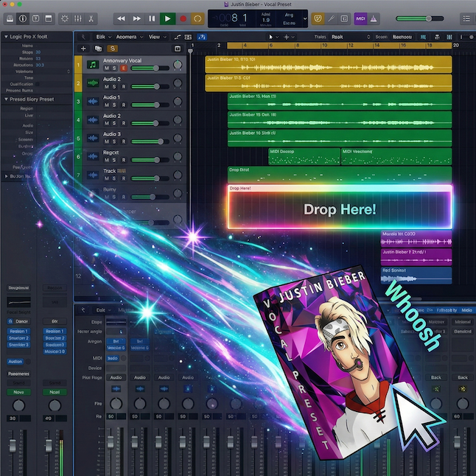Record-enable the Audio 1 track
The height and width of the screenshot is (476, 476).
124,105
